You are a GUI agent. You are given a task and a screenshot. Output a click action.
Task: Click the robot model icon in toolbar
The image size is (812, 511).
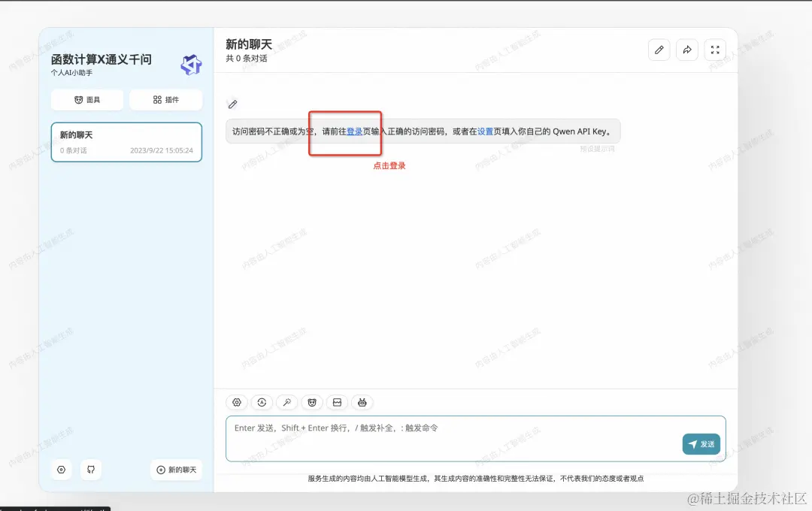tap(362, 402)
